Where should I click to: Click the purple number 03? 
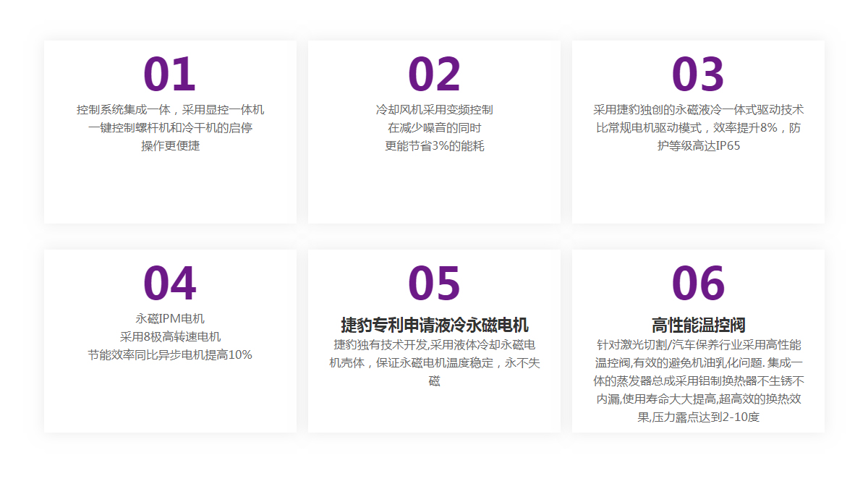[x=698, y=75]
